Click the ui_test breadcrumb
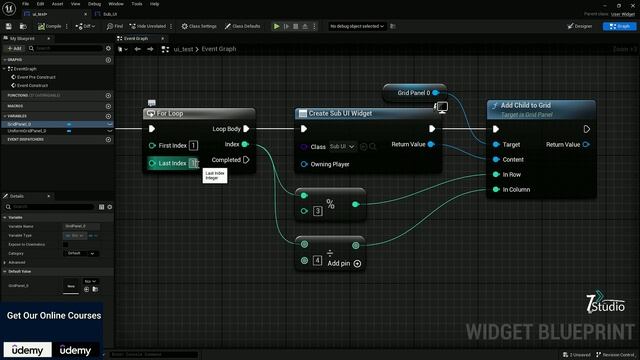 tap(183, 49)
